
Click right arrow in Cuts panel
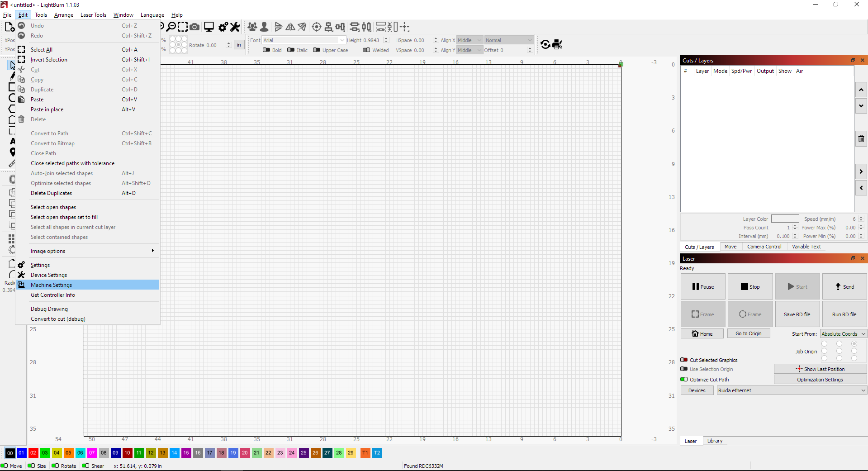861,171
